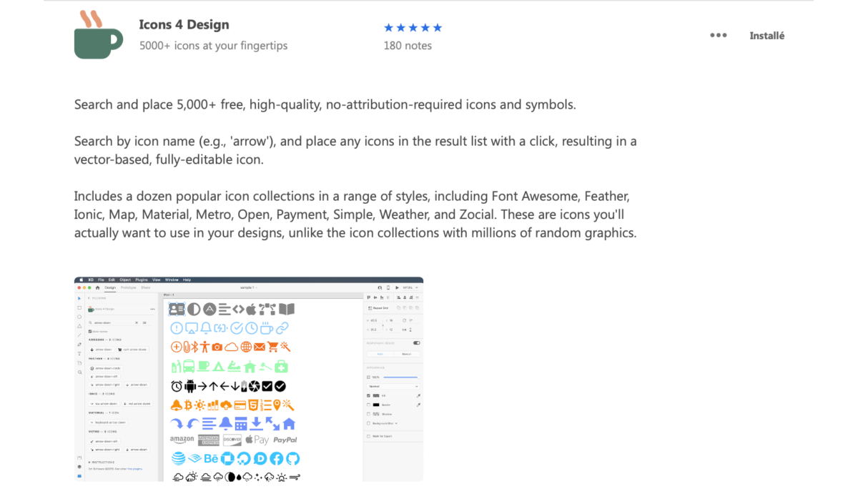Check the Mark for Export checkbox in preview

point(369,435)
